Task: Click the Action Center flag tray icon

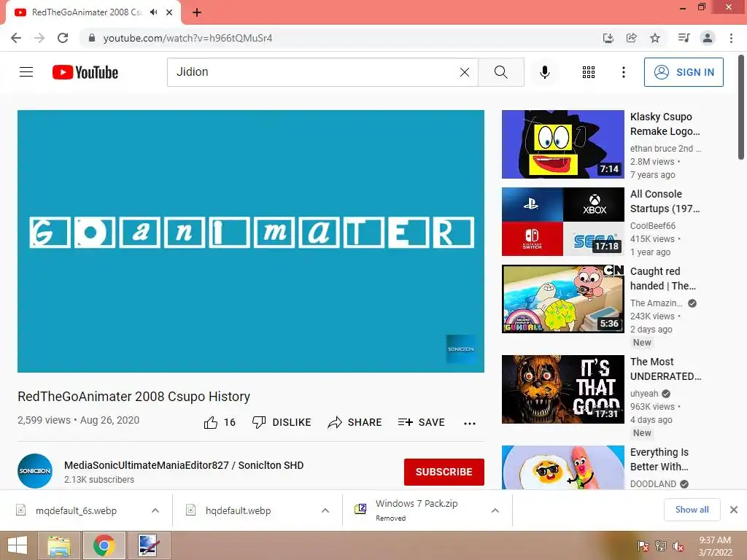Action: [x=643, y=546]
